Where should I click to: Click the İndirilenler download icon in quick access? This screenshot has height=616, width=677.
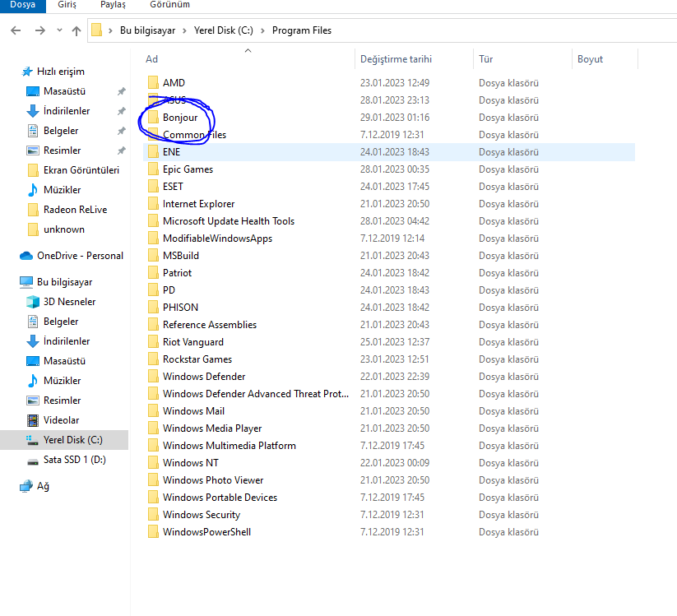point(33,111)
